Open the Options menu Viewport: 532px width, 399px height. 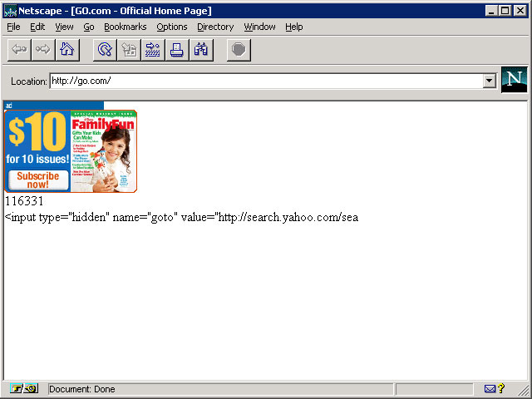[172, 27]
